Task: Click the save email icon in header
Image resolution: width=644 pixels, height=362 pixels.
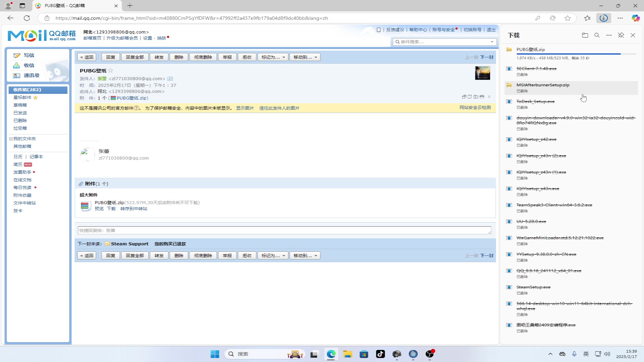Action: 476,97
